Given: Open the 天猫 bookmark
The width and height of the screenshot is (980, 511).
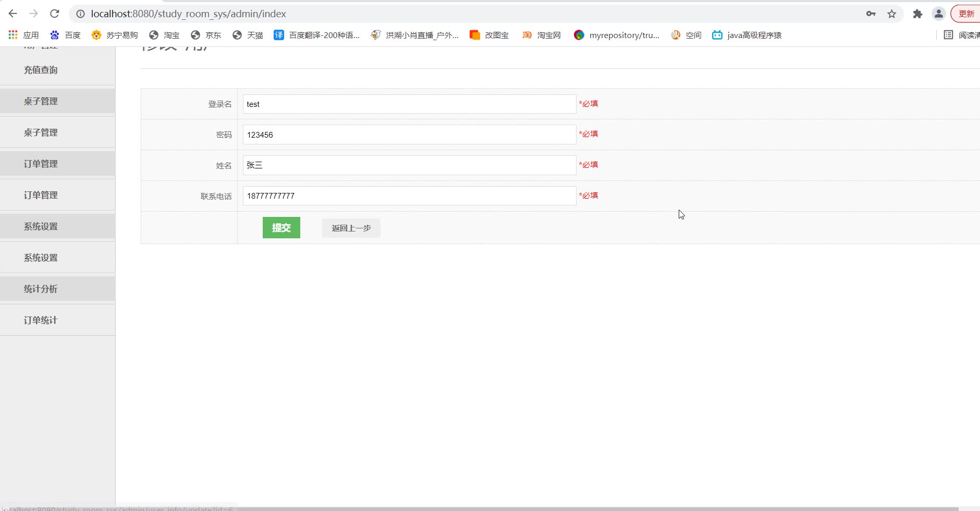Looking at the screenshot, I should 248,35.
